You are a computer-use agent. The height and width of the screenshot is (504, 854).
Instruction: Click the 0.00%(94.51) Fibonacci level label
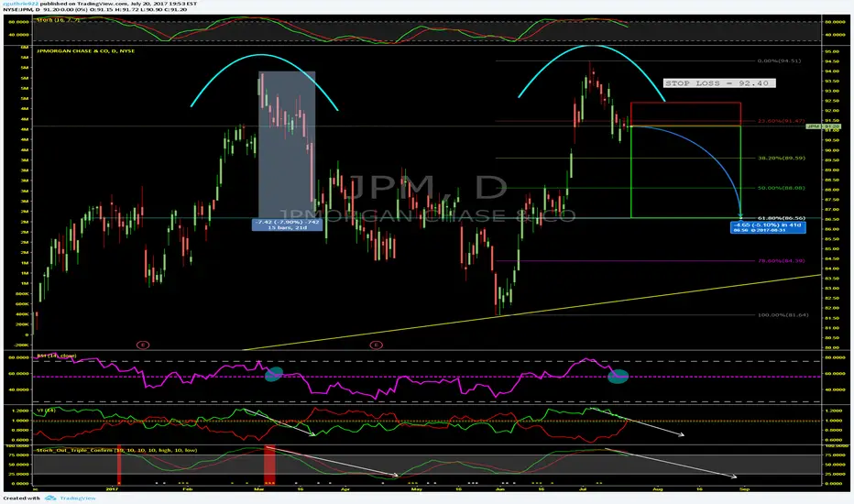[x=779, y=60]
